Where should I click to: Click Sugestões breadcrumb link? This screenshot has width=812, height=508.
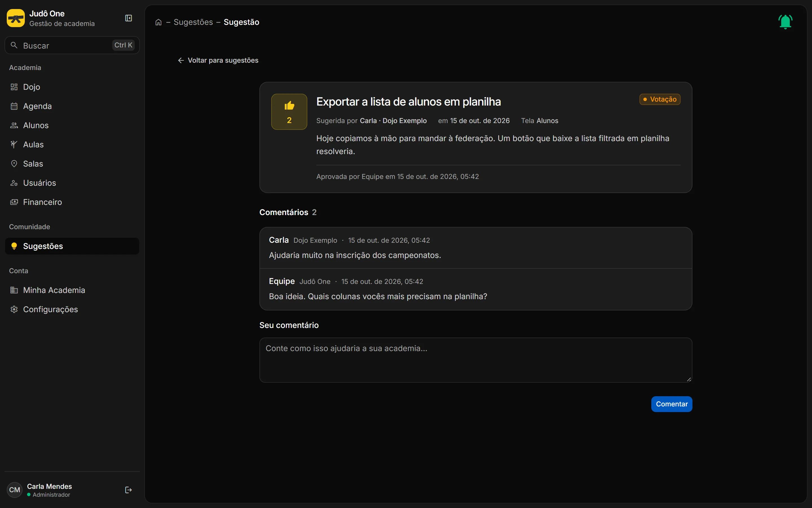tap(193, 22)
